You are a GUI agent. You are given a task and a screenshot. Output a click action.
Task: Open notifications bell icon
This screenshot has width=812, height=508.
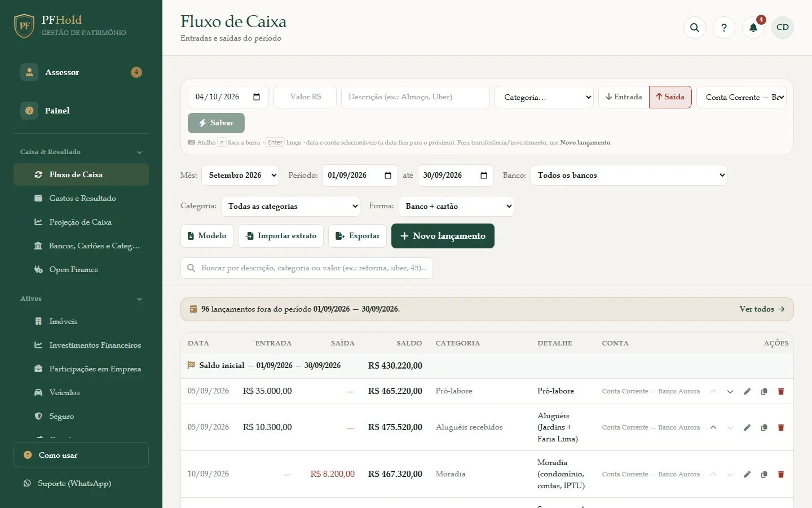click(753, 28)
